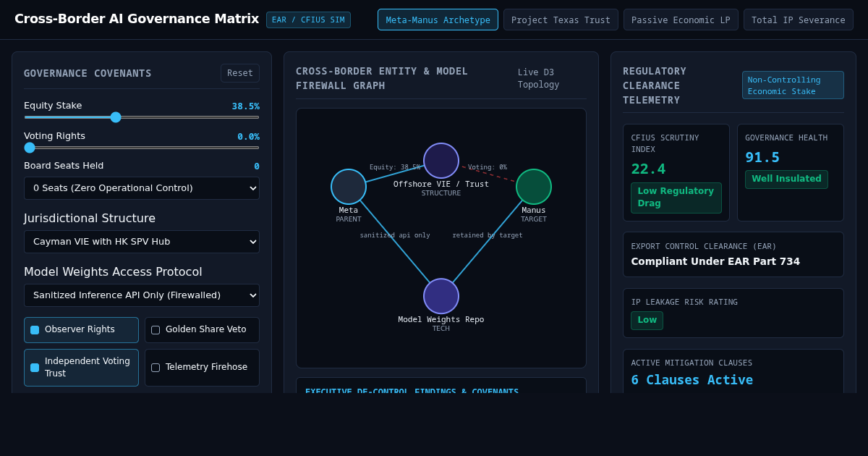Enable the Golden Share Veto checkbox
Screen dimensions: 868x456
click(156, 330)
